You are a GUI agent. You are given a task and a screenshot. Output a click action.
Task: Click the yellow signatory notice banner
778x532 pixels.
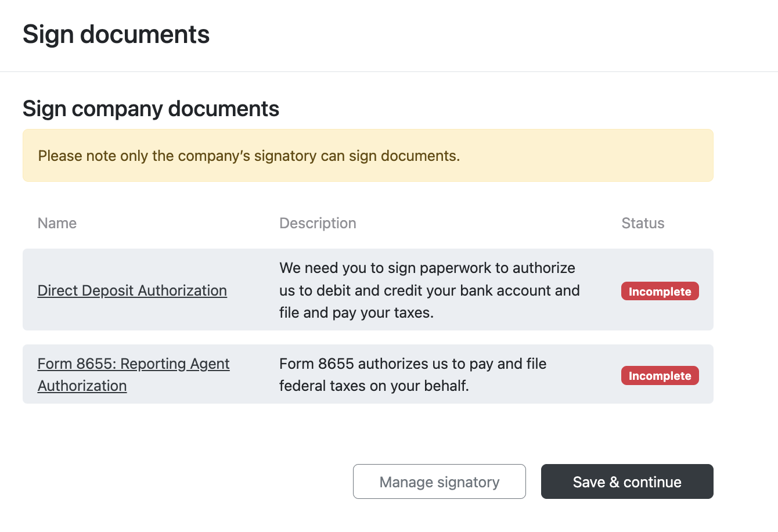(x=368, y=156)
